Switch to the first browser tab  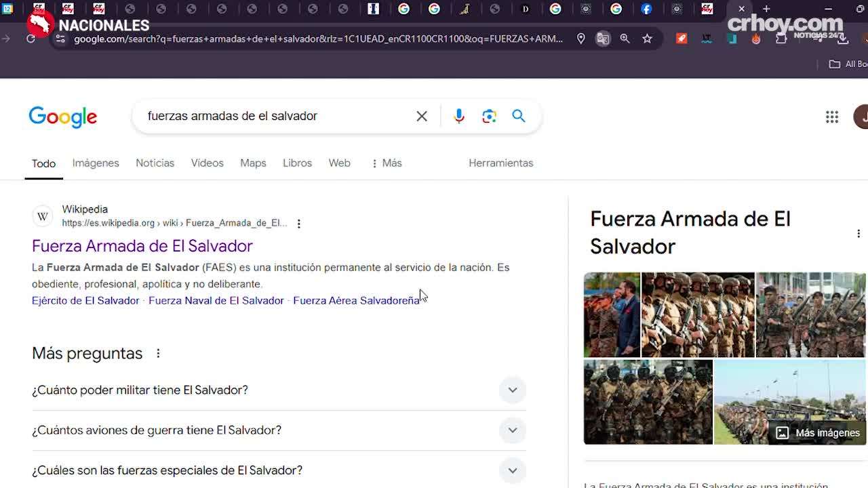[x=7, y=9]
